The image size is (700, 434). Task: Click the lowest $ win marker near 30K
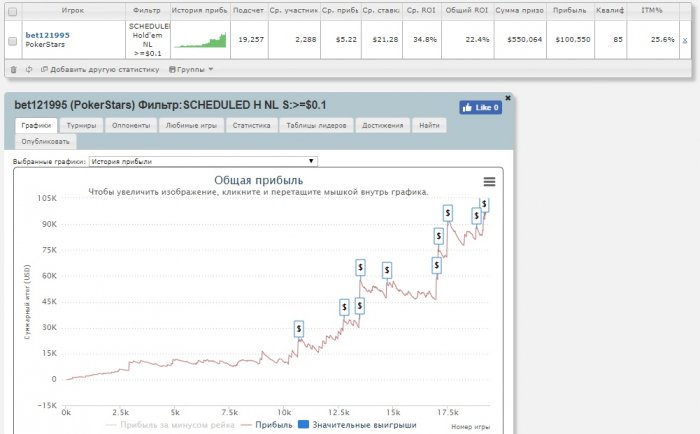pyautogui.click(x=299, y=329)
